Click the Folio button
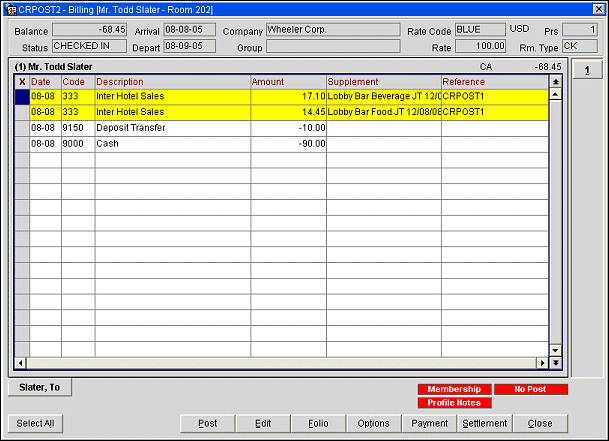 [318, 423]
